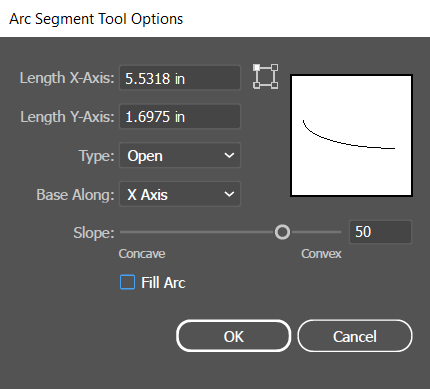The width and height of the screenshot is (430, 389).
Task: Focus the Slope value field showing 50
Action: (x=380, y=232)
